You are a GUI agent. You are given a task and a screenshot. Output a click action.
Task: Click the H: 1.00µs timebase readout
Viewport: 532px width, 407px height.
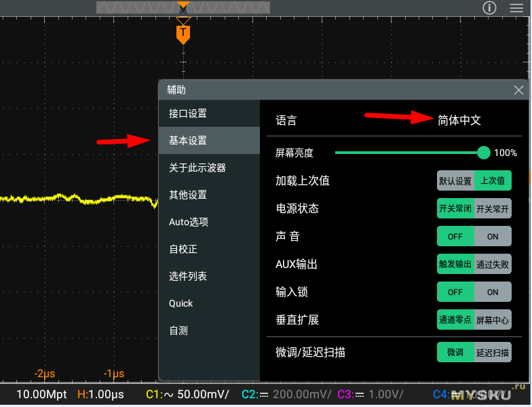pyautogui.click(x=100, y=395)
